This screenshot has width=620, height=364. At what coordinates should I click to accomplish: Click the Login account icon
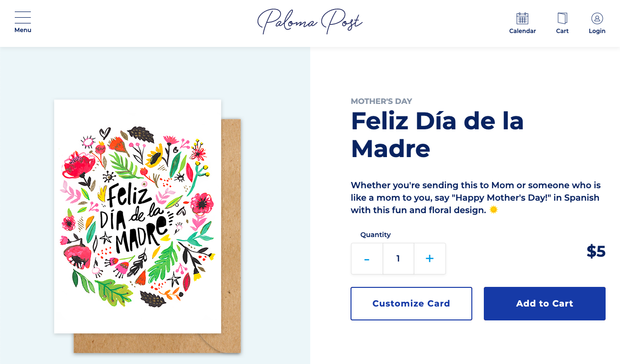click(x=597, y=18)
